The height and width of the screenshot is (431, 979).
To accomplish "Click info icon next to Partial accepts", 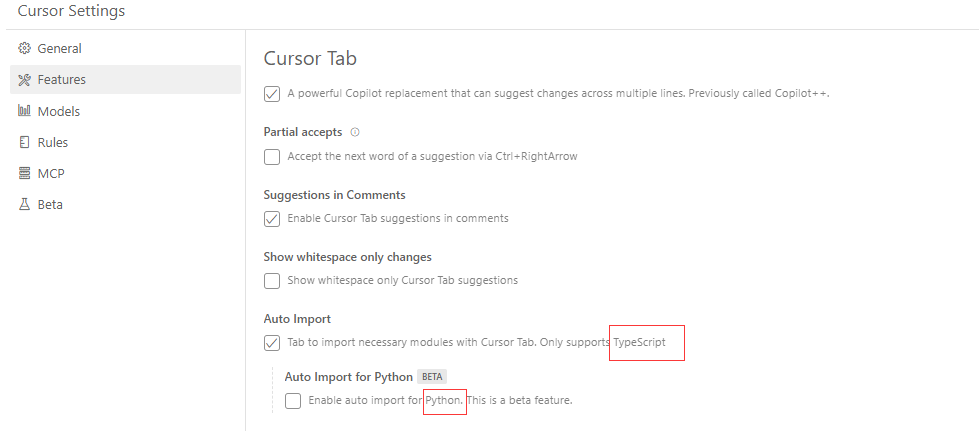I will [x=355, y=132].
